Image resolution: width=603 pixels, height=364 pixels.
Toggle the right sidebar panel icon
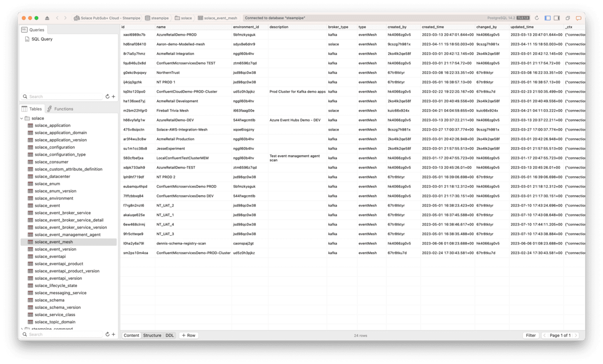point(557,18)
